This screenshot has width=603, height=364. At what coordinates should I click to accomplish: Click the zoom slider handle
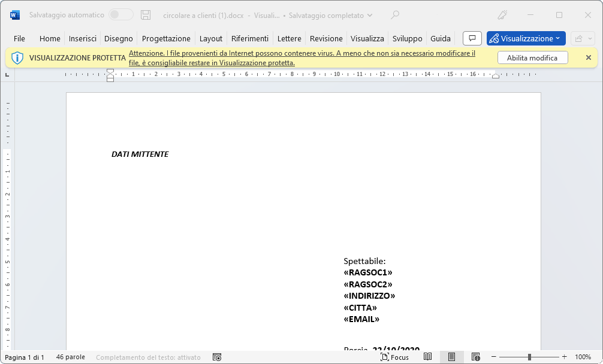click(x=529, y=357)
